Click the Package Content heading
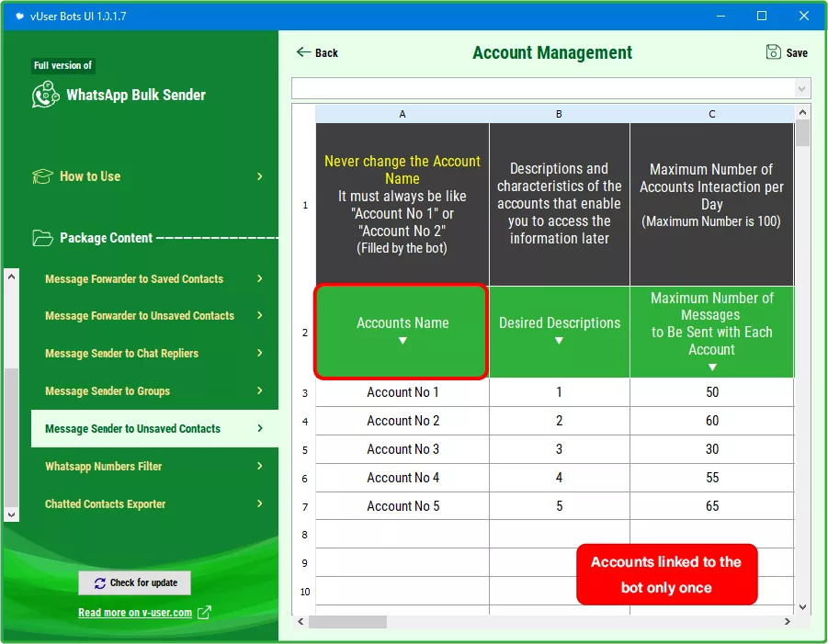 (106, 238)
